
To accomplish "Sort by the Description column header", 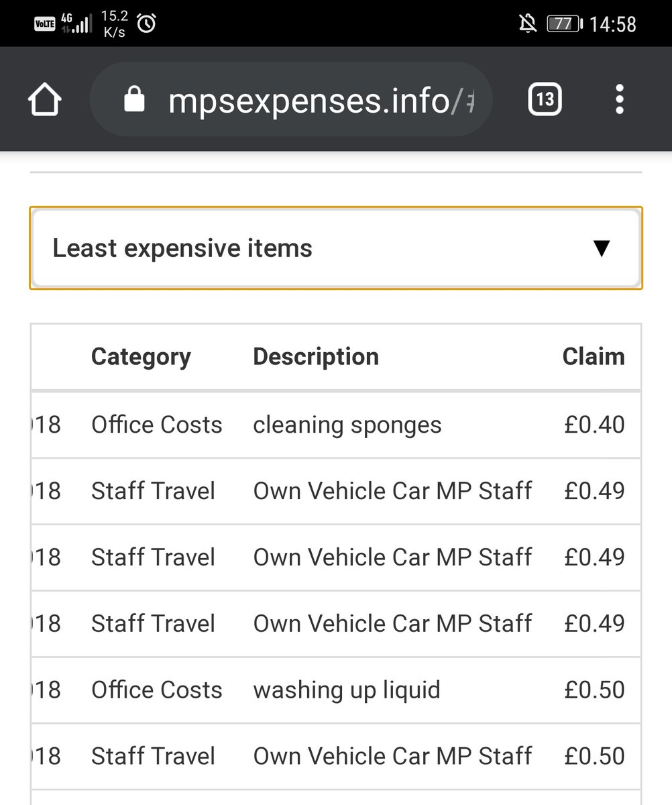I will tap(316, 357).
